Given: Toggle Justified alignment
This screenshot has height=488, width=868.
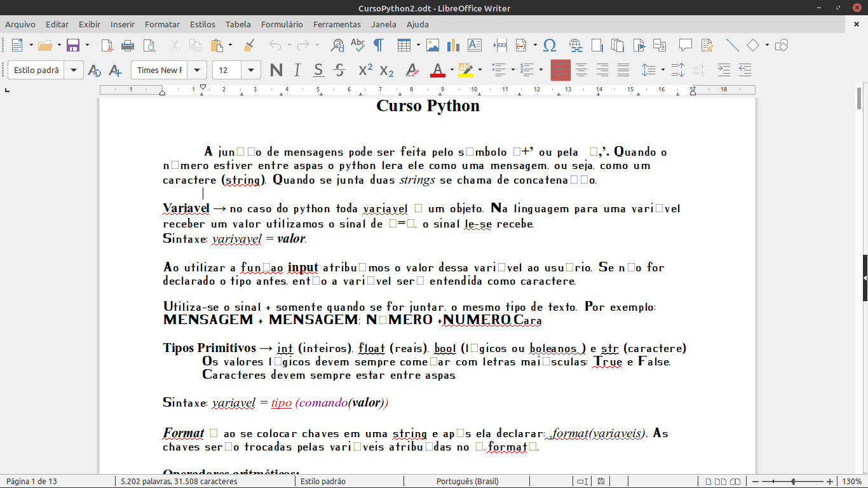Looking at the screenshot, I should [623, 70].
